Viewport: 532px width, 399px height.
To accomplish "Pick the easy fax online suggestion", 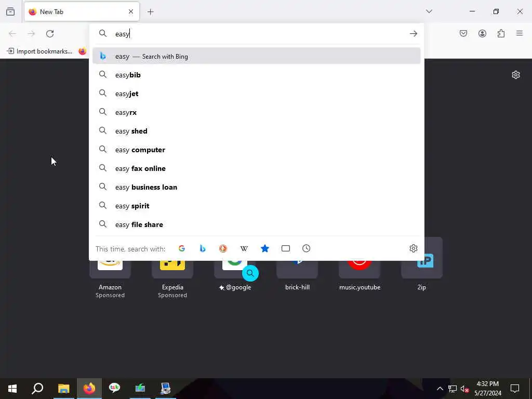I will coord(257,168).
